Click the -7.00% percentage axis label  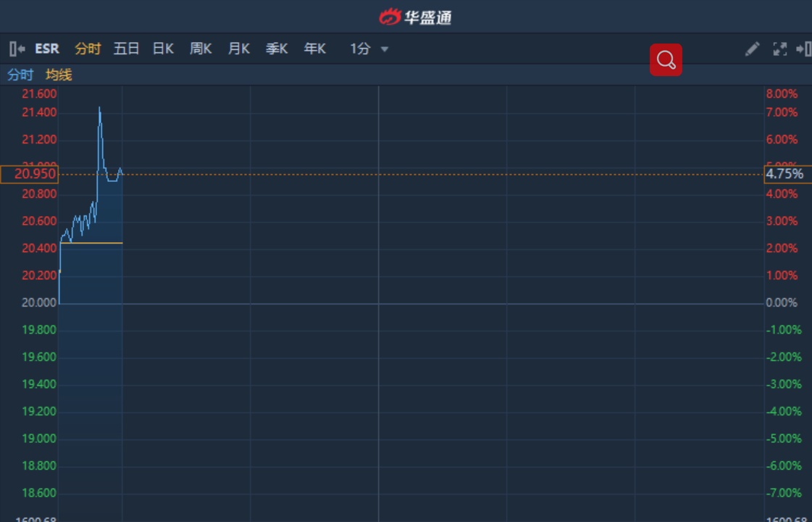point(784,493)
